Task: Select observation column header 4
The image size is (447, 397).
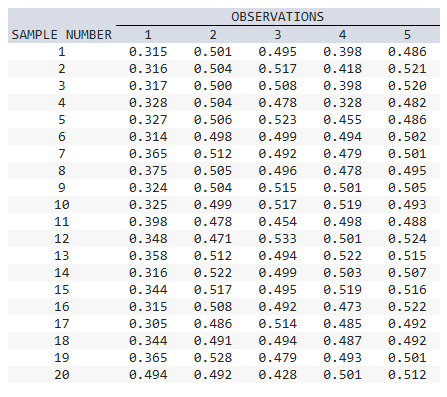Action: point(342,35)
